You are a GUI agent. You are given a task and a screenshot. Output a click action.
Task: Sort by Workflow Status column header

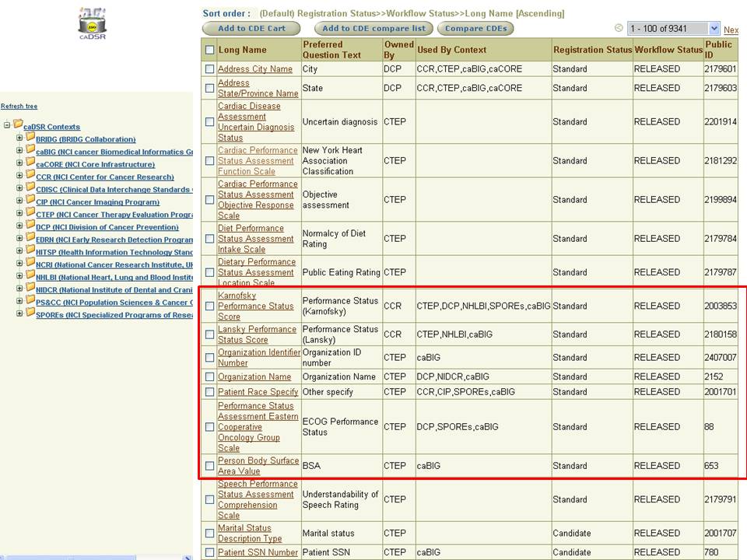coord(668,50)
